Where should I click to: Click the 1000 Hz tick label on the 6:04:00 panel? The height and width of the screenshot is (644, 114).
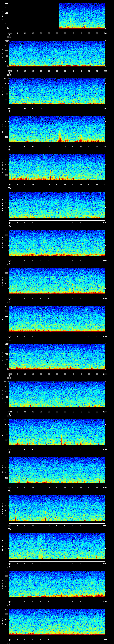click(6, 3)
